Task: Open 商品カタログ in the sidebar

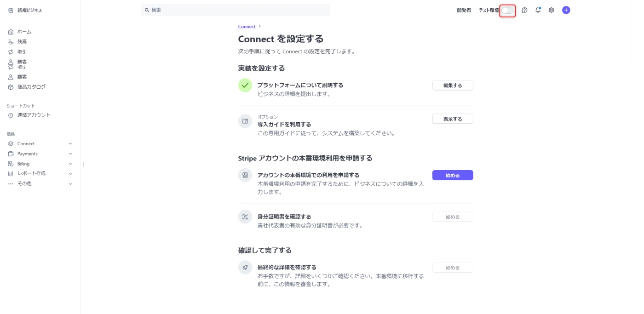Action: (x=31, y=87)
